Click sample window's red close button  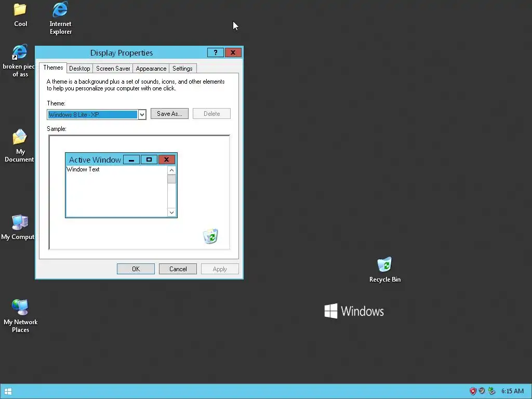[x=166, y=159]
